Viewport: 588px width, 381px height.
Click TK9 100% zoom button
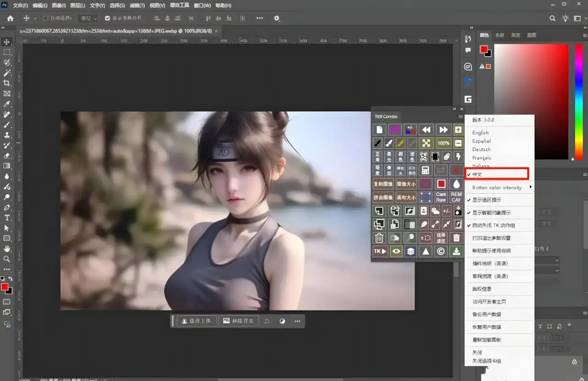coord(443,143)
